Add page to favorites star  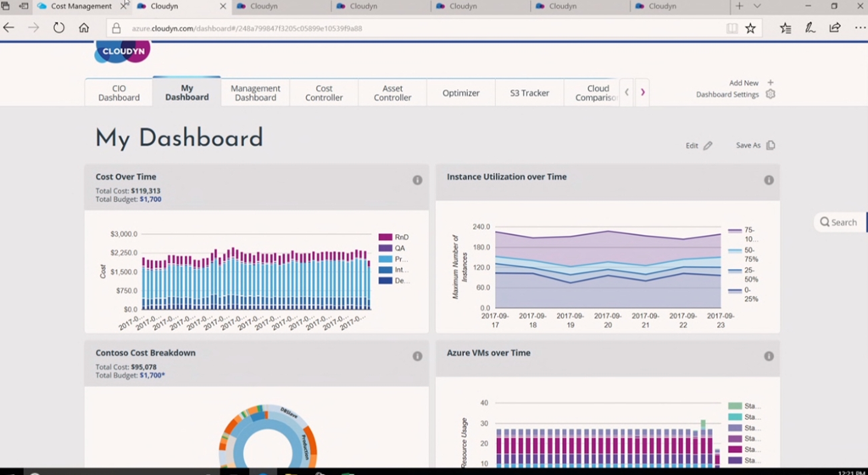coord(750,28)
